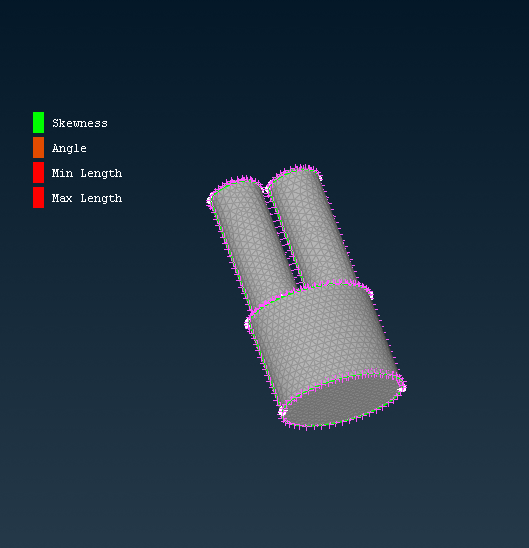529x548 pixels.
Task: Pick the right narrow cylinder mesh surface
Action: coord(311,227)
